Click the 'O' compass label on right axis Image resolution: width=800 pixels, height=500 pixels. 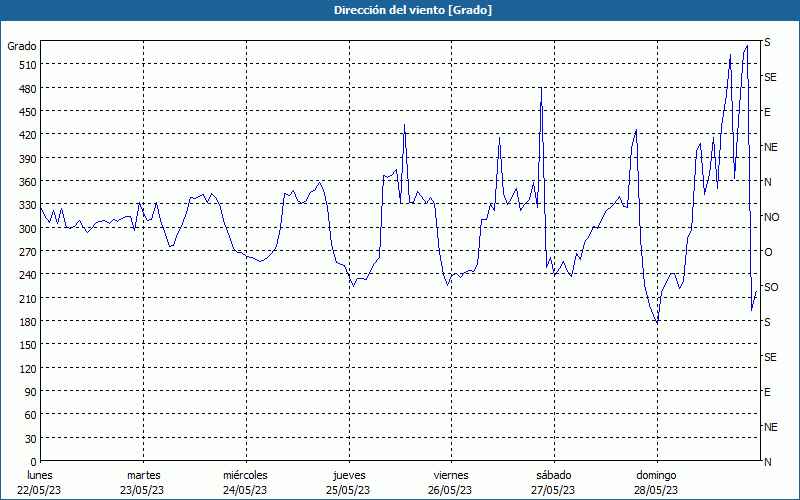768,252
